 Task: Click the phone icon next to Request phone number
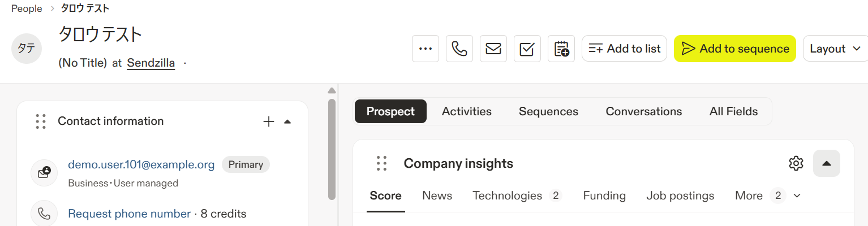pyautogui.click(x=44, y=214)
